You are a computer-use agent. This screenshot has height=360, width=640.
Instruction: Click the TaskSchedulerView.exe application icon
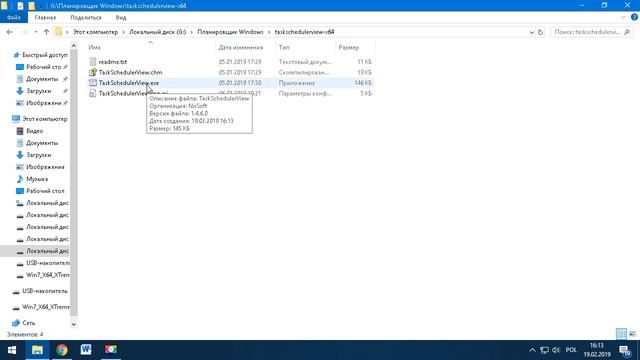[93, 83]
